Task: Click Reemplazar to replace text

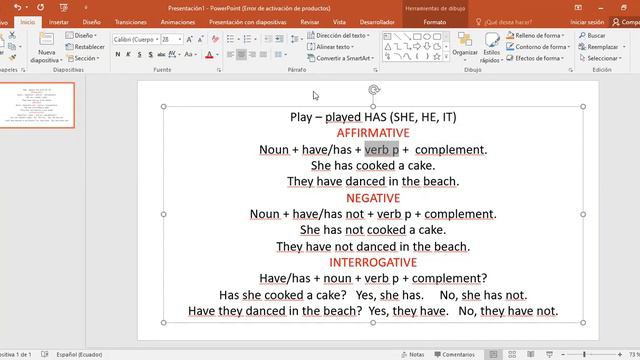Action: pyautogui.click(x=602, y=47)
